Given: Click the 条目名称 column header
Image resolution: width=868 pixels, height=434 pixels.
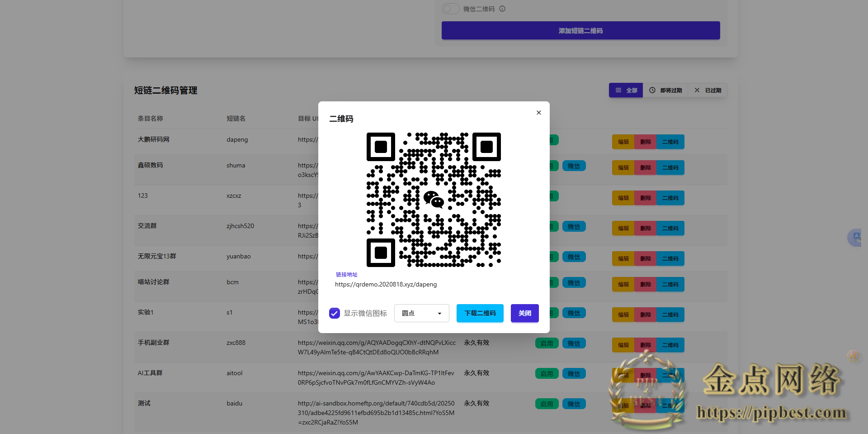Looking at the screenshot, I should (x=151, y=119).
